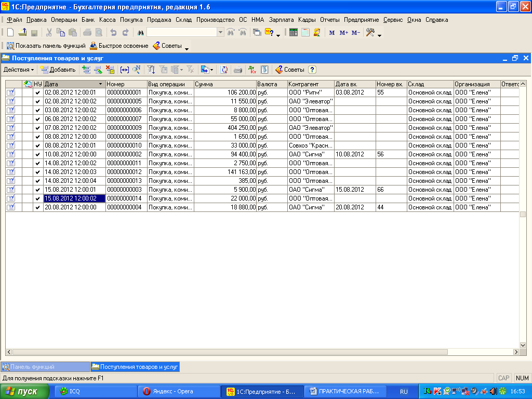Open the Дата column sort dropdown arrow
This screenshot has height=399, width=532.
[x=100, y=84]
